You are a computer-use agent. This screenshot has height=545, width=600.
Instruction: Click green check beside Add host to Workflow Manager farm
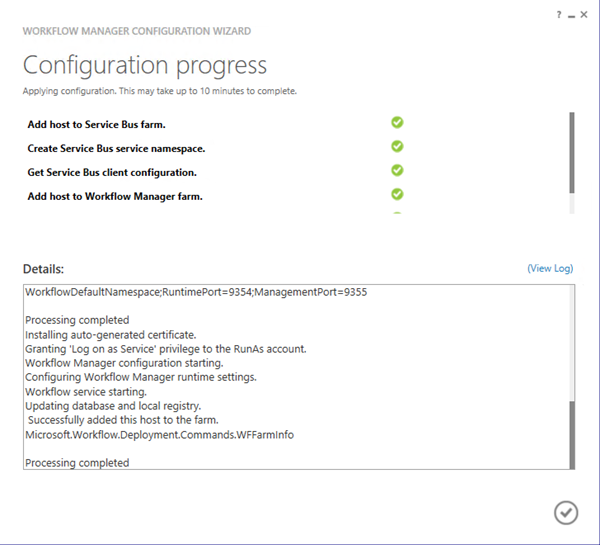pos(397,194)
